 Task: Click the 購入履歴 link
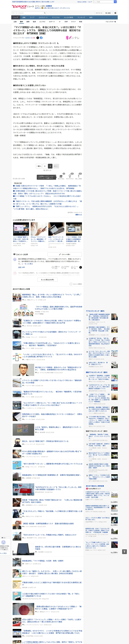108,13
